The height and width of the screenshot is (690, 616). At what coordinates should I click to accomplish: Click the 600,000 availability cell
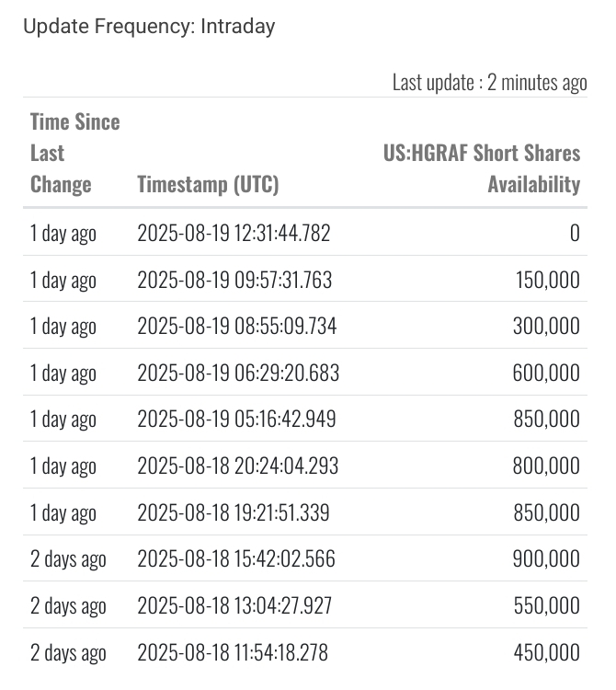547,373
